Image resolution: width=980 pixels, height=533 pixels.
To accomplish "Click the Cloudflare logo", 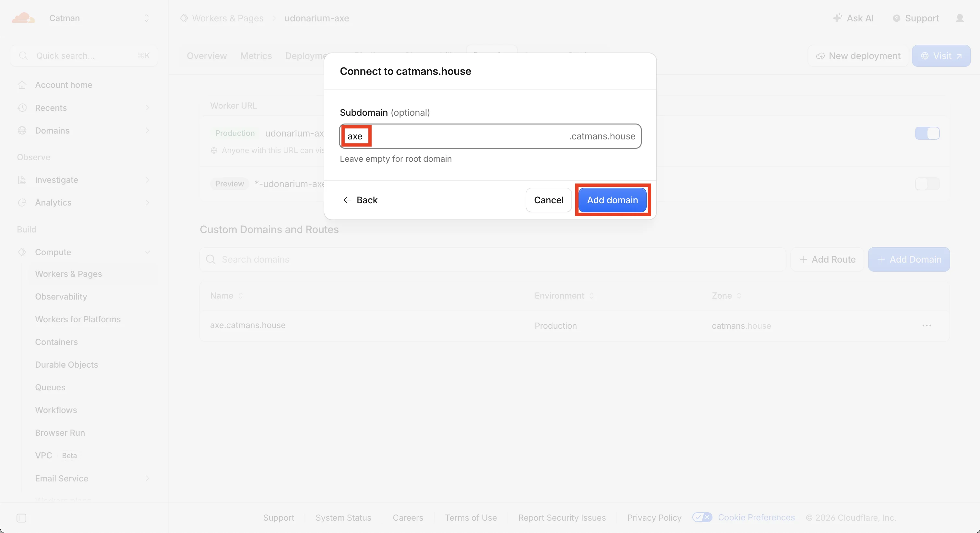I will point(23,18).
